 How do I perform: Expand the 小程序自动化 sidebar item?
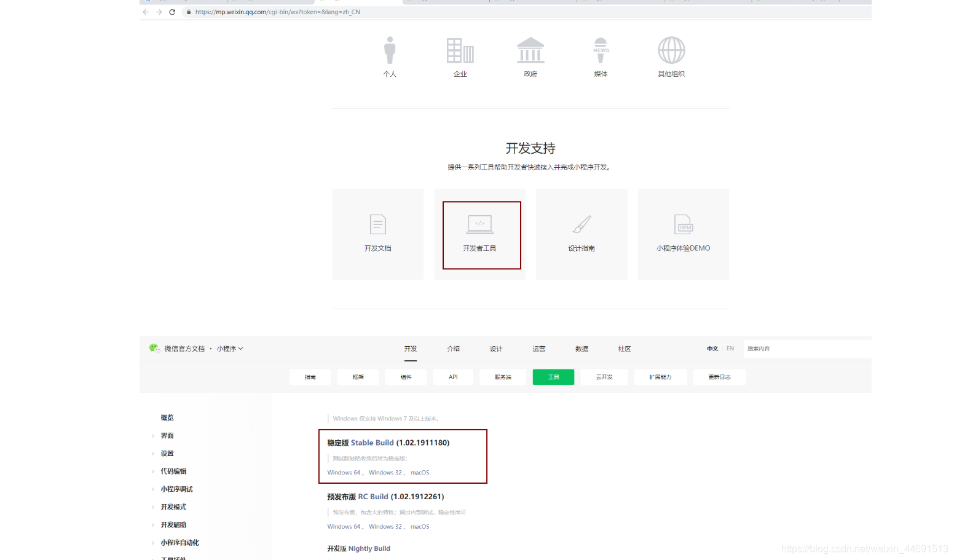click(x=179, y=543)
